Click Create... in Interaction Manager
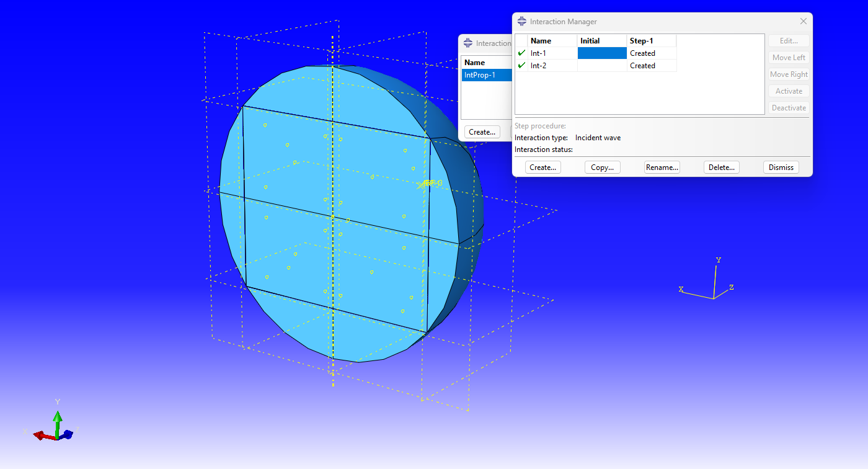The image size is (868, 469). click(x=543, y=167)
